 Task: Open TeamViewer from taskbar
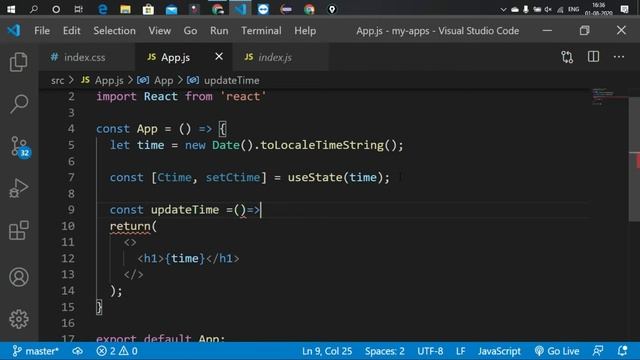click(263, 9)
